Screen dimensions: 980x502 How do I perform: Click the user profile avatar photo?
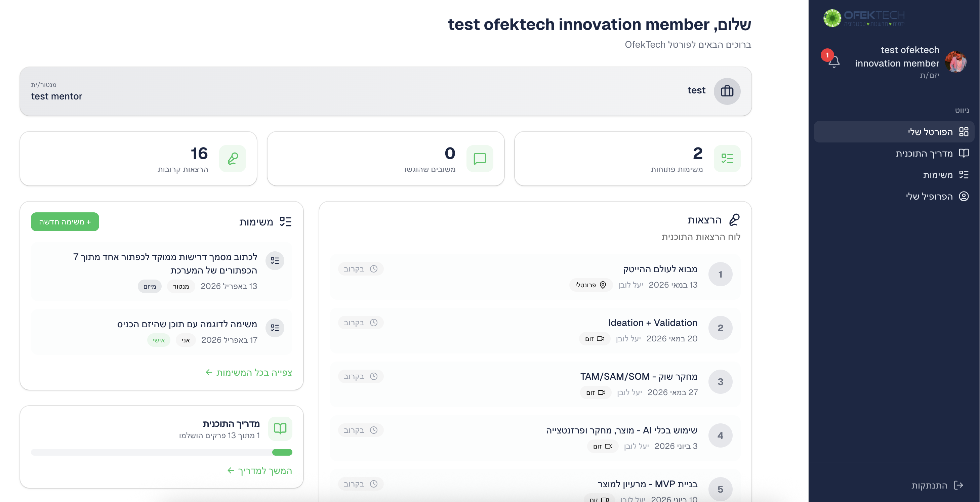pyautogui.click(x=955, y=62)
